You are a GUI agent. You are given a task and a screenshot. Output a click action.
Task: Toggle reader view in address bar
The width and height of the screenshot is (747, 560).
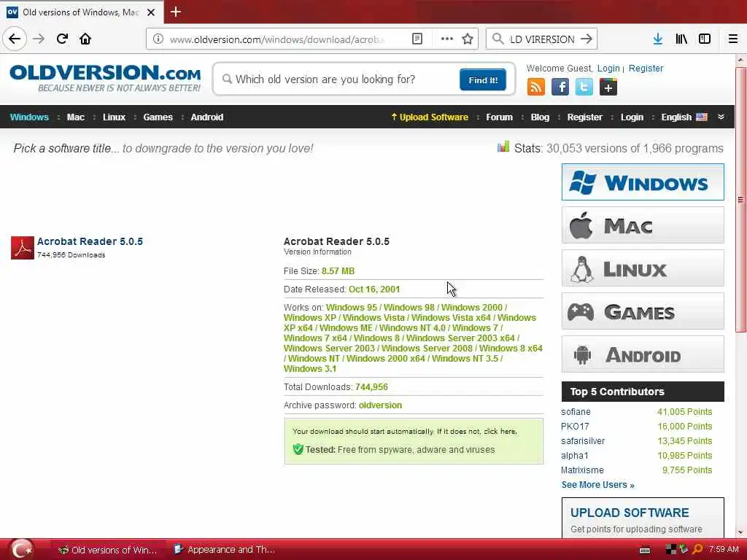click(417, 39)
